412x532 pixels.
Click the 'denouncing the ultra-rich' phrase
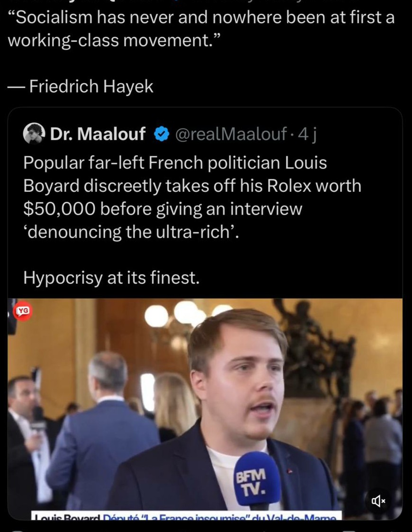click(134, 232)
